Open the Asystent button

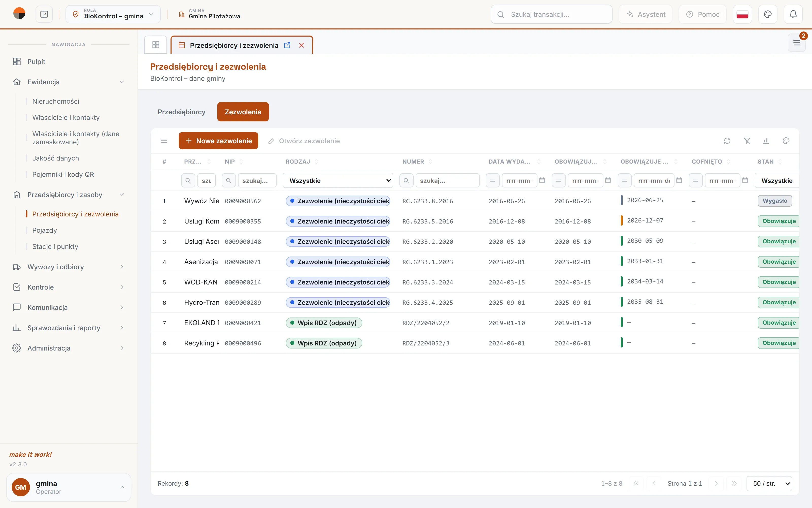coord(646,14)
